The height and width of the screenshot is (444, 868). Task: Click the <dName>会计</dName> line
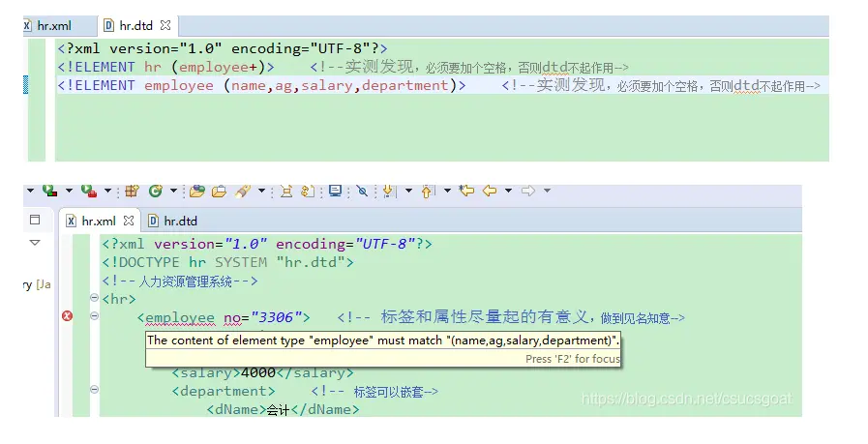click(x=283, y=410)
